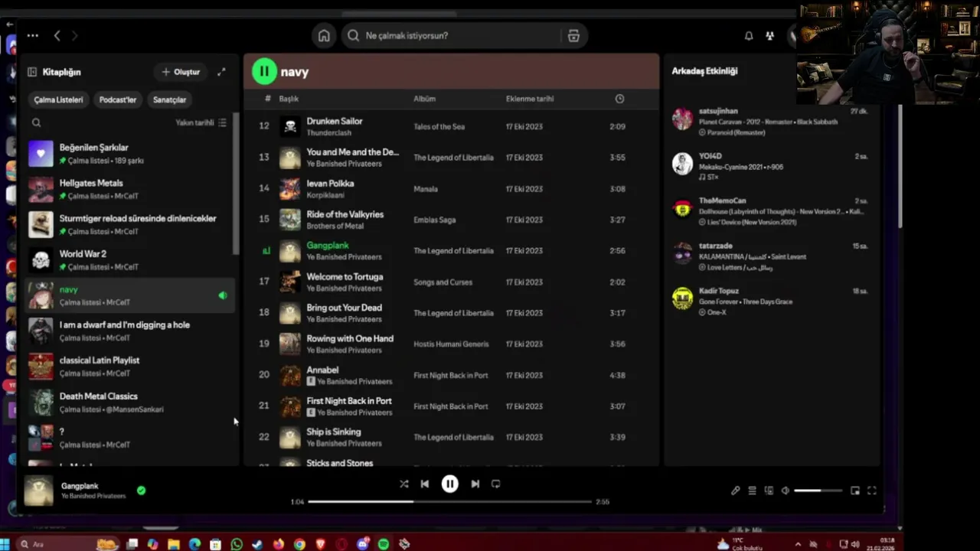Open connect to a device icon
Image resolution: width=980 pixels, height=551 pixels.
pos(769,491)
